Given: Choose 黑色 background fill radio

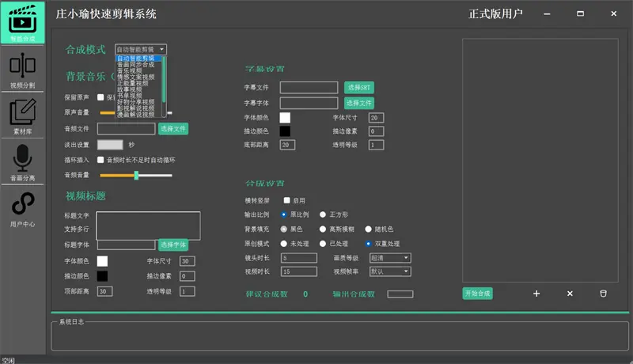Looking at the screenshot, I should tap(284, 229).
